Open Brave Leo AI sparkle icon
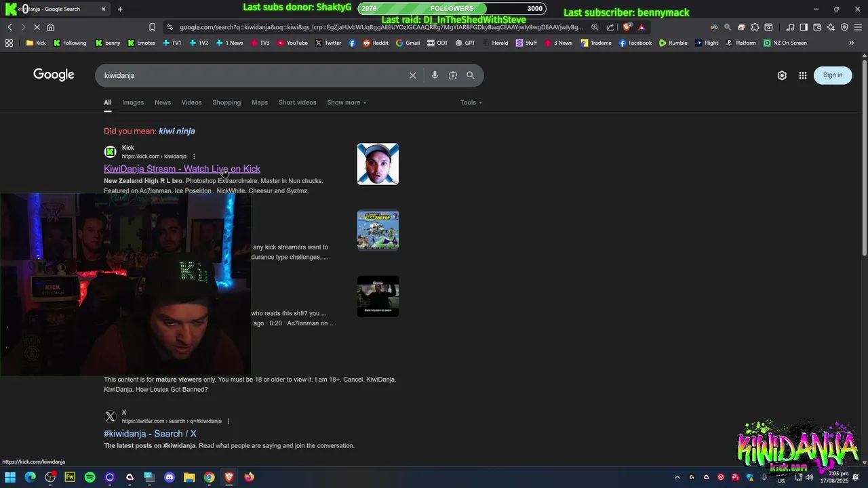Image resolution: width=868 pixels, height=488 pixels. (831, 27)
